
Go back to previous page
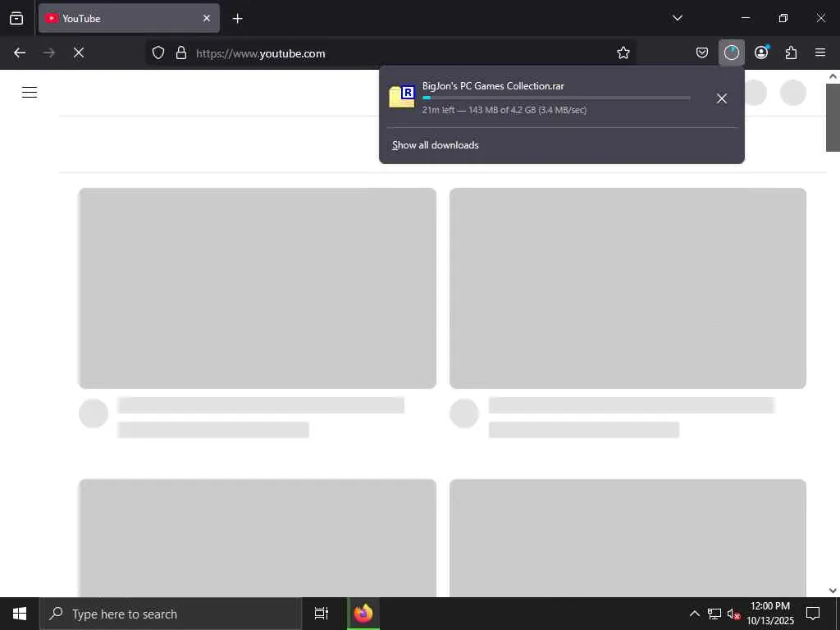[20, 52]
